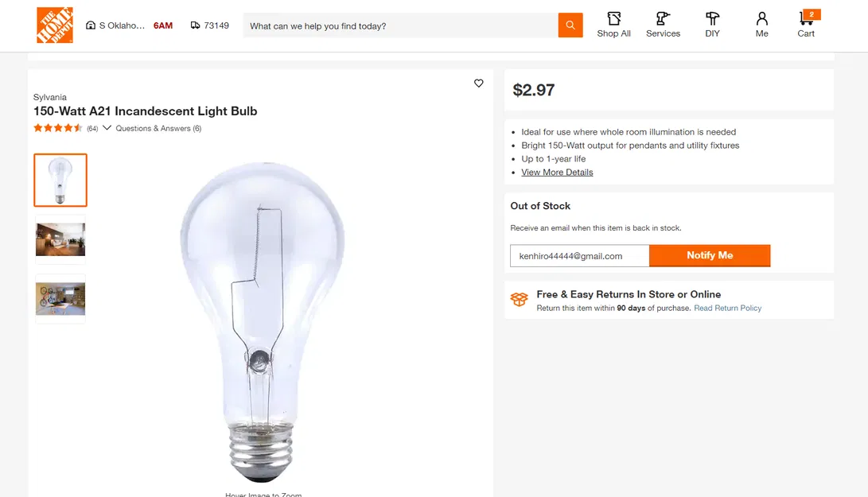Select the third product thumbnail

tap(60, 299)
